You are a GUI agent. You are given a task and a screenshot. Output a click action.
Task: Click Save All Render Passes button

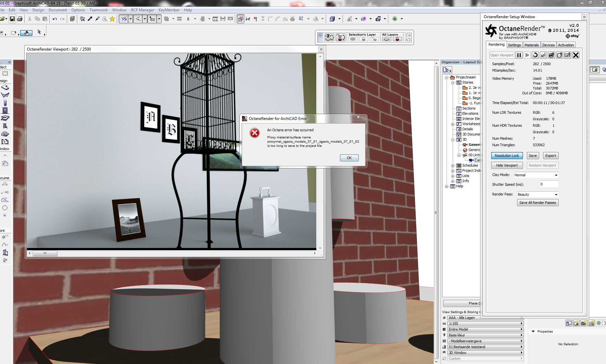(x=538, y=203)
